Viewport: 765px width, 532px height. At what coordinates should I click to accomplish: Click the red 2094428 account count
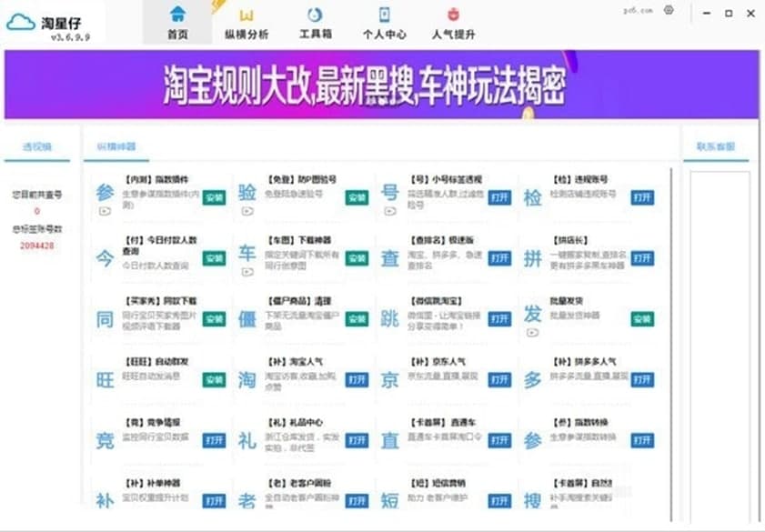click(37, 246)
